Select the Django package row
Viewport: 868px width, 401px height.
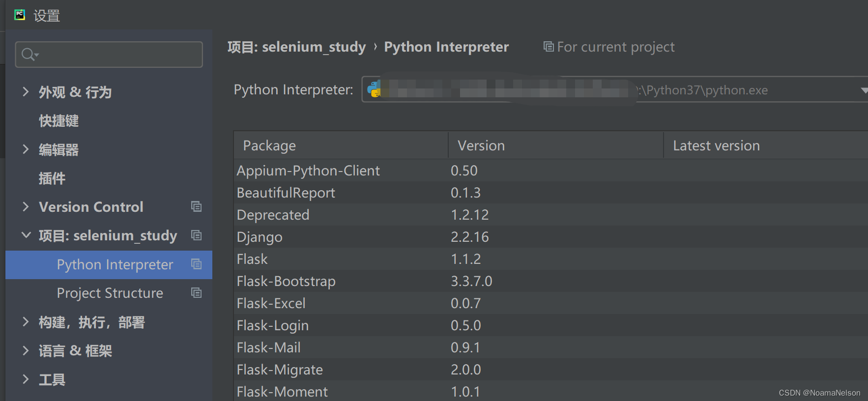pyautogui.click(x=551, y=237)
